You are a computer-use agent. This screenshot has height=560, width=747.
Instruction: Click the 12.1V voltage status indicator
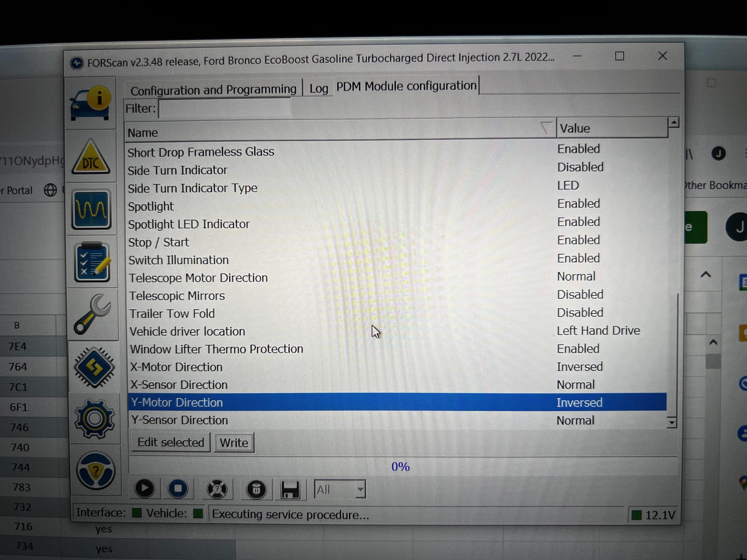pyautogui.click(x=653, y=515)
